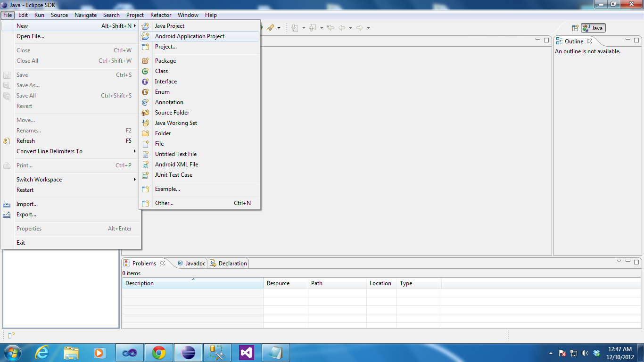Open the Refactor menu
The height and width of the screenshot is (362, 644).
161,15
